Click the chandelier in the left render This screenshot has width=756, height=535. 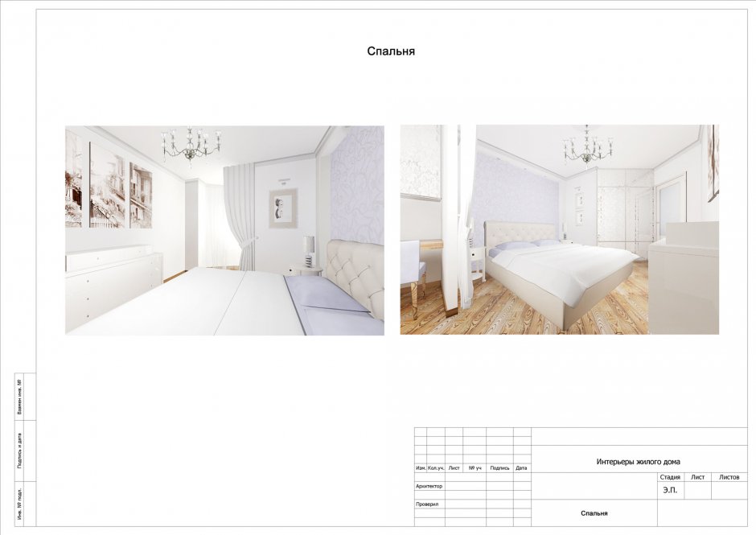[191, 144]
